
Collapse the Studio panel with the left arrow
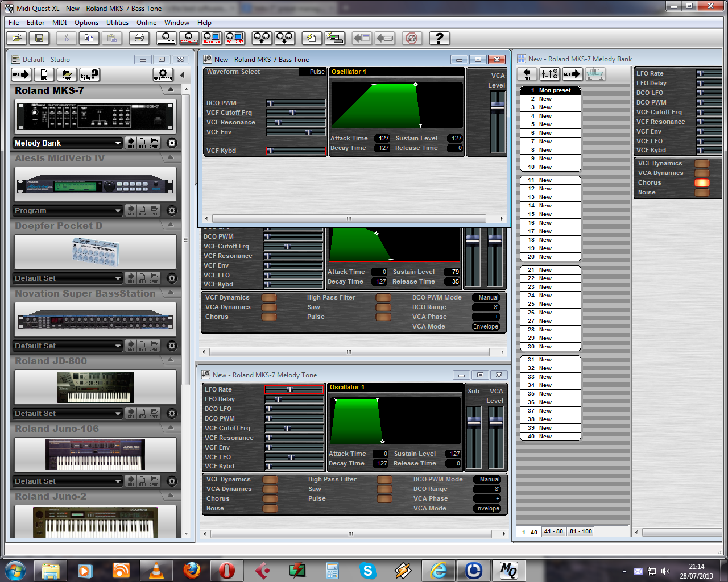(x=183, y=74)
